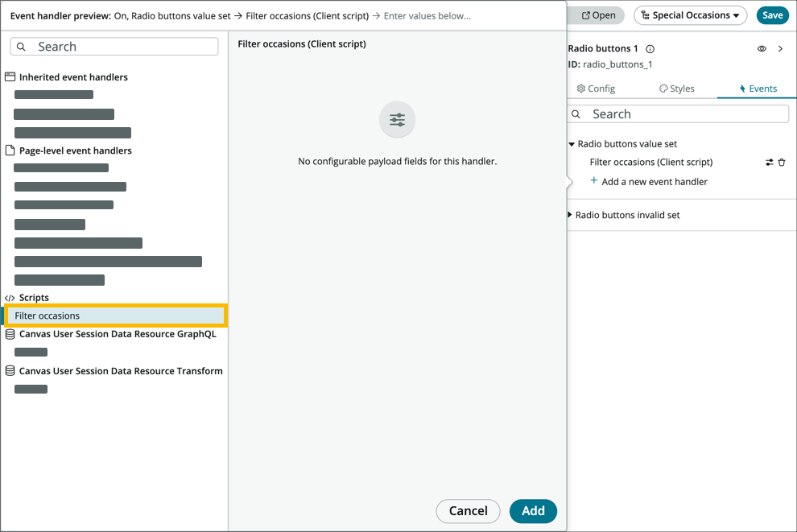Image resolution: width=797 pixels, height=532 pixels.
Task: Click Add a new event handler
Action: 655,181
